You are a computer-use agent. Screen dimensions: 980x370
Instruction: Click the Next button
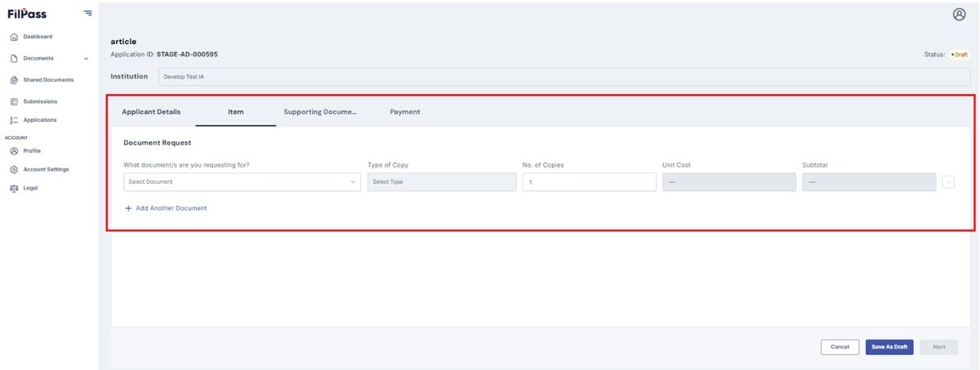[x=939, y=347]
